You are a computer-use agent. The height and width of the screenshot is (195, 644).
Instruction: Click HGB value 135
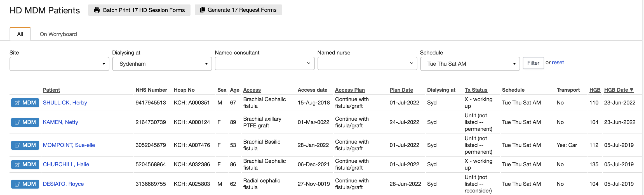[594, 165]
